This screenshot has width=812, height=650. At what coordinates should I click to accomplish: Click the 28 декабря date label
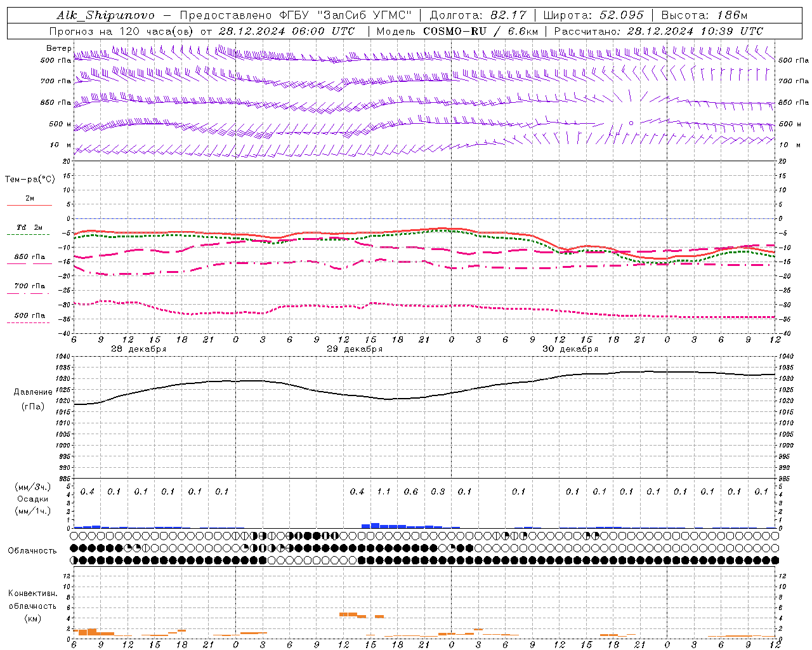(x=139, y=349)
